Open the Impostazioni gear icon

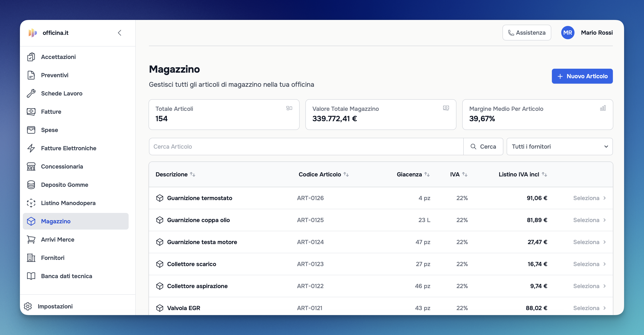[28, 307]
